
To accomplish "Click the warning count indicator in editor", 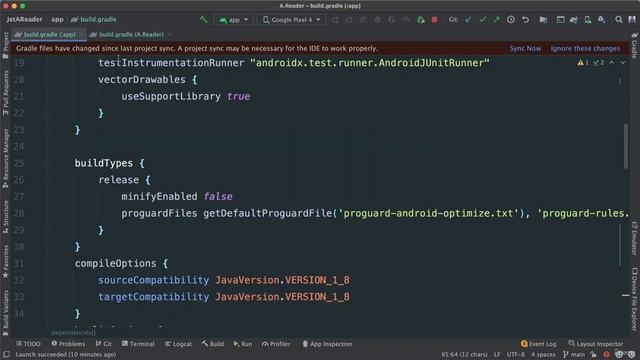I will coord(583,62).
